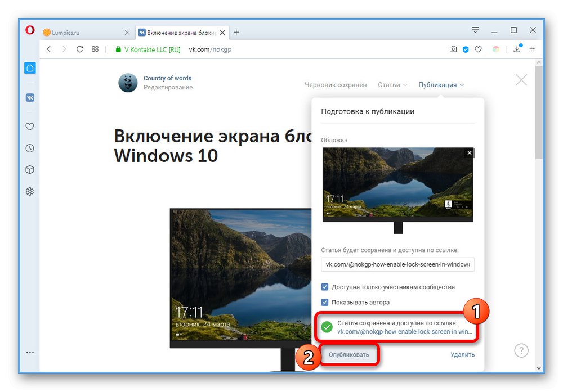Open bookmarks heart in sidebar
The image size is (563, 392).
30,127
